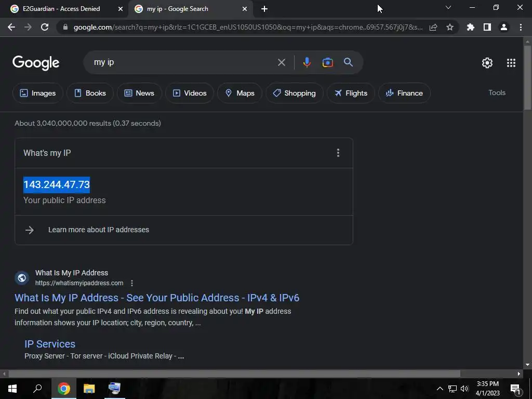Open the volume tray icon
This screenshot has height=399, width=532.
coord(464,389)
